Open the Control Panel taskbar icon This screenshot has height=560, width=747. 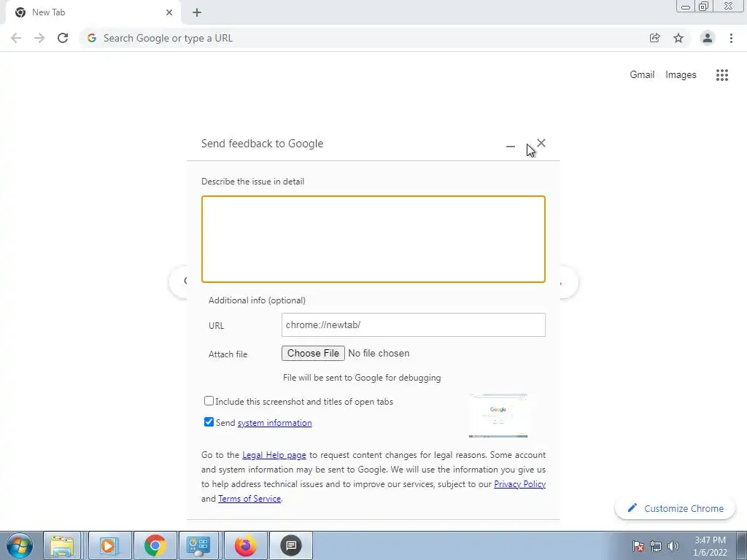click(198, 545)
